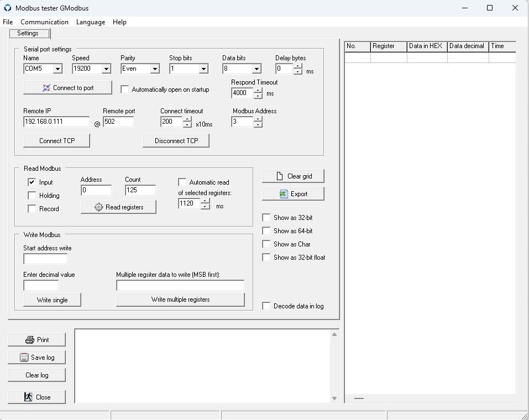The image size is (529, 420).
Task: Open the Parity dropdown showing Even
Action: pos(155,69)
